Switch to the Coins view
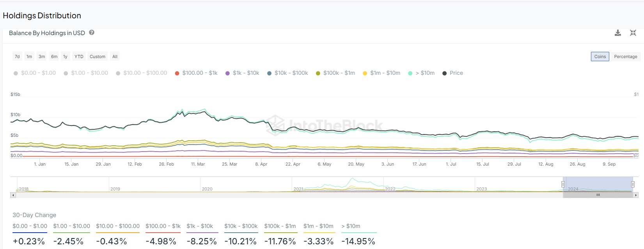Viewport: 644px width, 249px height. click(x=600, y=57)
